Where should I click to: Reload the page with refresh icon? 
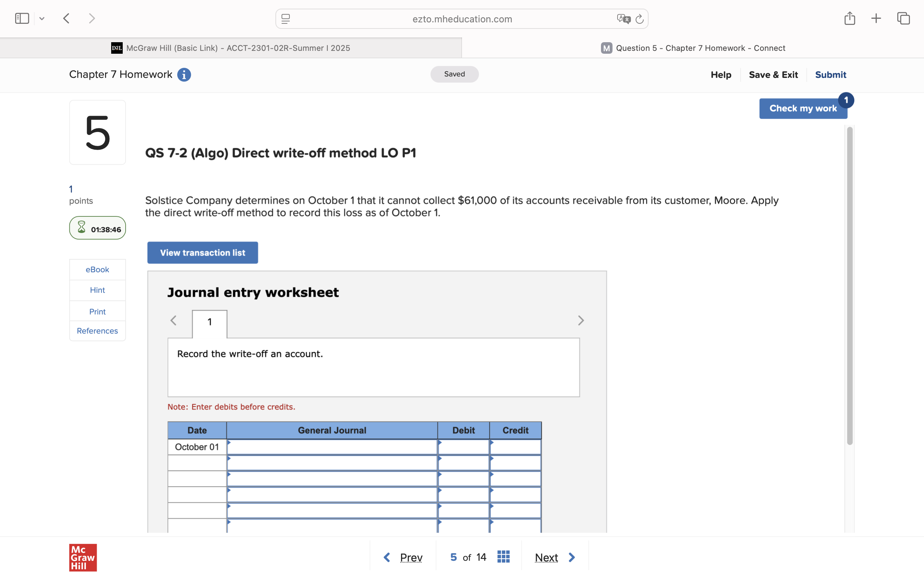pyautogui.click(x=640, y=19)
